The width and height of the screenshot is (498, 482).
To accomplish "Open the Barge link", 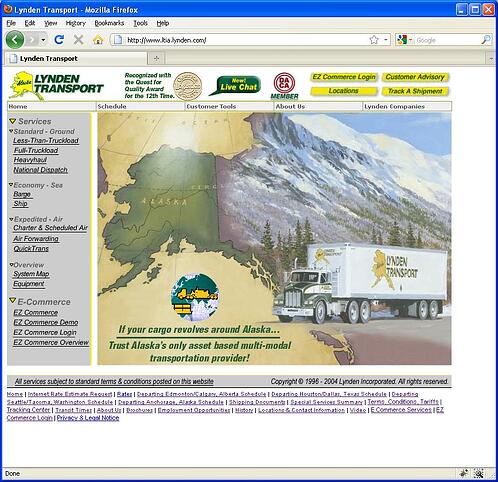I will [22, 194].
